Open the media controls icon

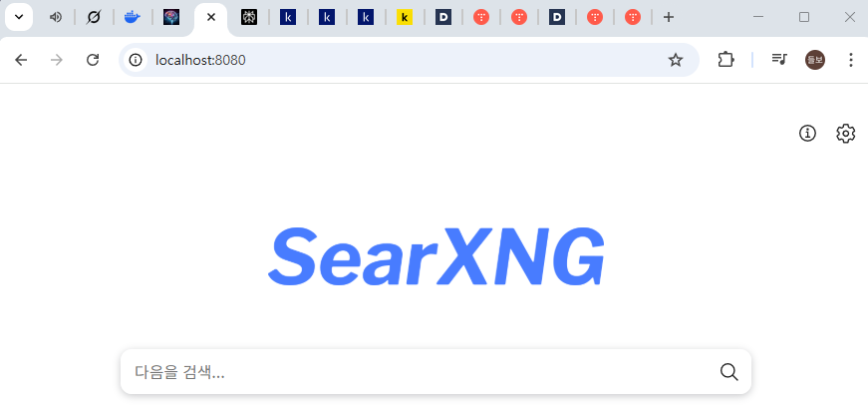point(779,60)
